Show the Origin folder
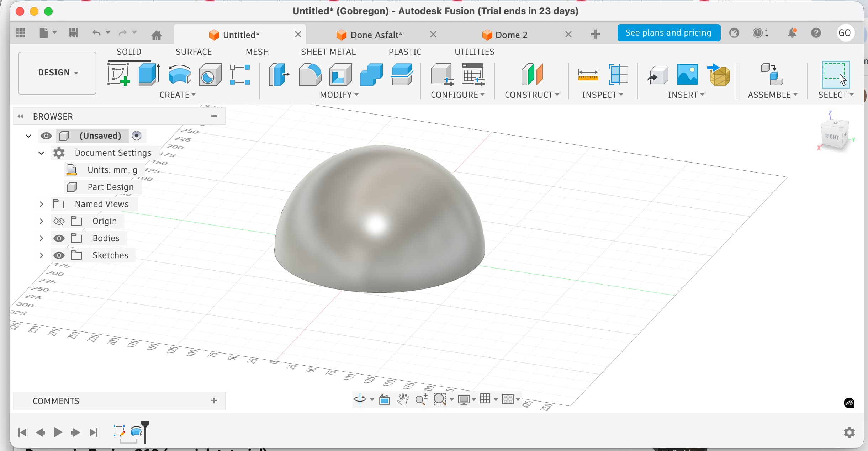Image resolution: width=868 pixels, height=451 pixels. 59,221
